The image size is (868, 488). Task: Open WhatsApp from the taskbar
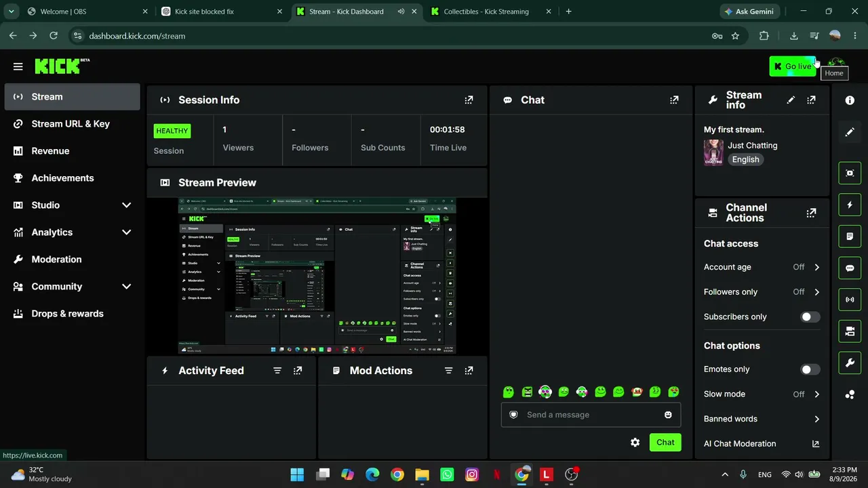coord(447,474)
